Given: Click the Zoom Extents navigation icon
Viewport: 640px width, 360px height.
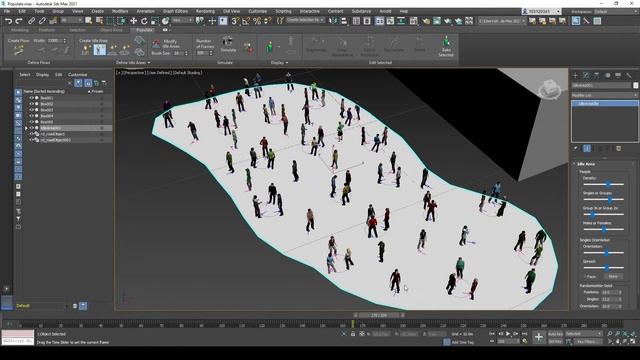Looking at the screenshot, I should pyautogui.click(x=625, y=334).
